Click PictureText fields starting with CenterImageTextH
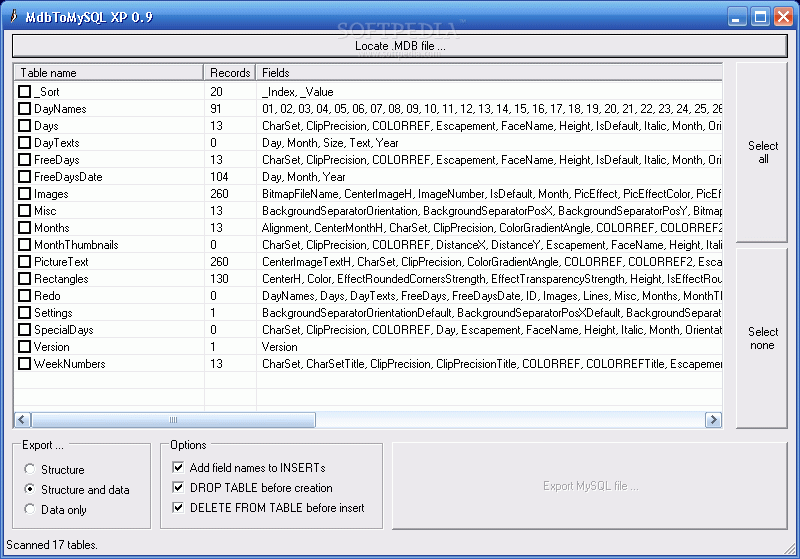This screenshot has width=800, height=559. [492, 262]
